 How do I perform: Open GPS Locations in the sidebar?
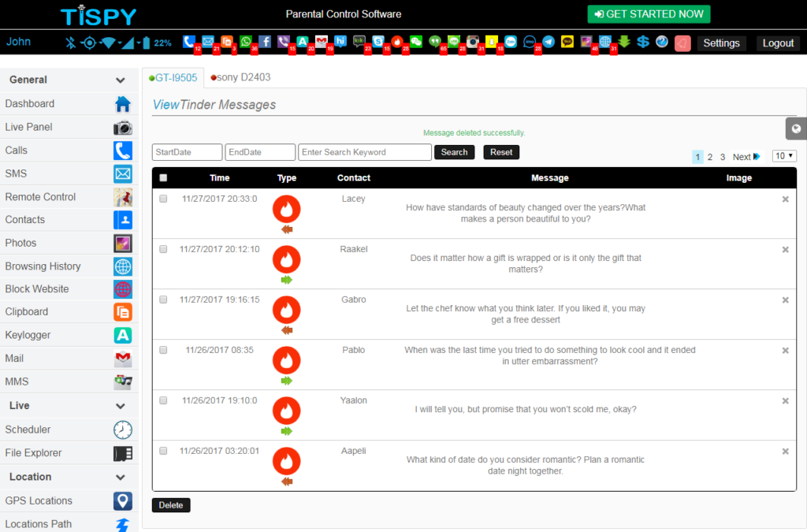pyautogui.click(x=69, y=500)
